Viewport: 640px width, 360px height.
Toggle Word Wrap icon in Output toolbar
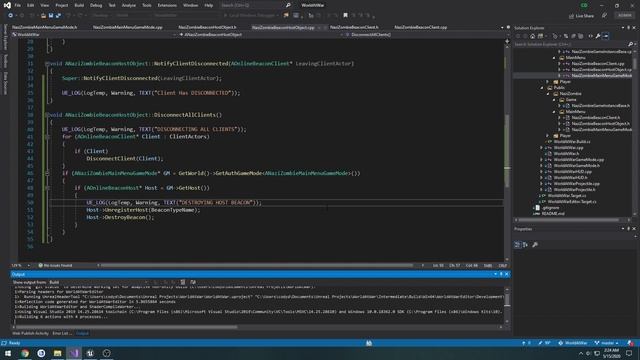point(193,282)
